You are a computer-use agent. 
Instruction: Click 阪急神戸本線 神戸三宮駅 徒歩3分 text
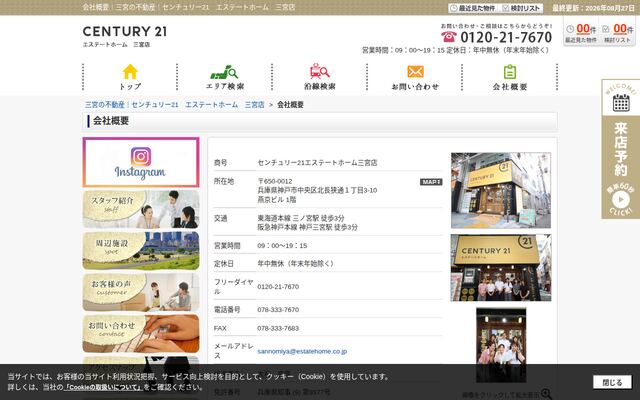coord(307,227)
